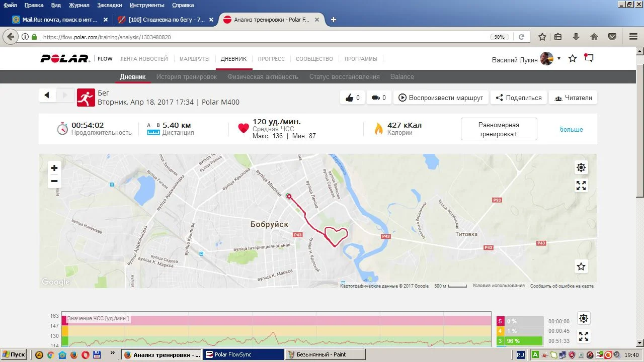Switch to Polar FlowSync in taskbar
Viewport: 644px width, 362px height.
[x=244, y=354]
